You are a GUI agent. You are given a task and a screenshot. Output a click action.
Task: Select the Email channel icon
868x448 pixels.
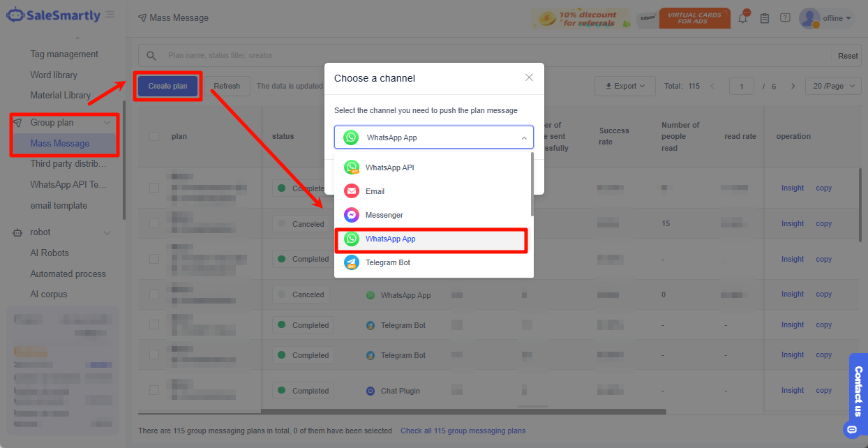coord(352,191)
